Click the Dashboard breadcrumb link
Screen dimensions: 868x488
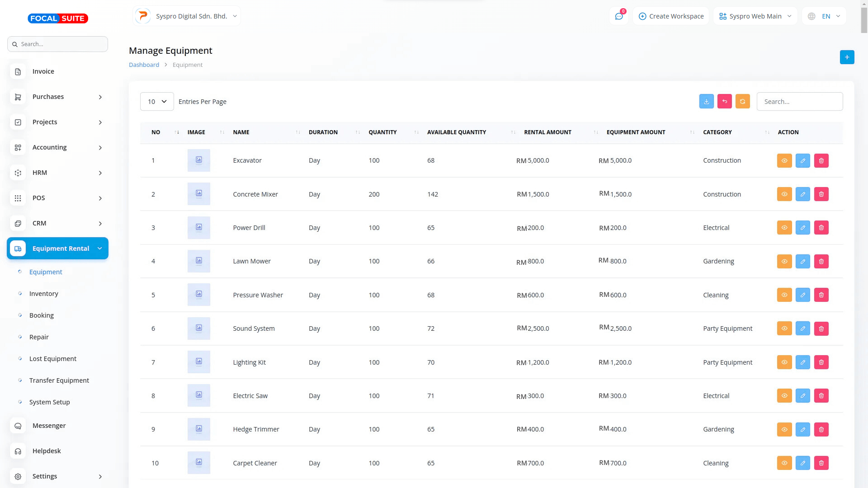point(144,65)
